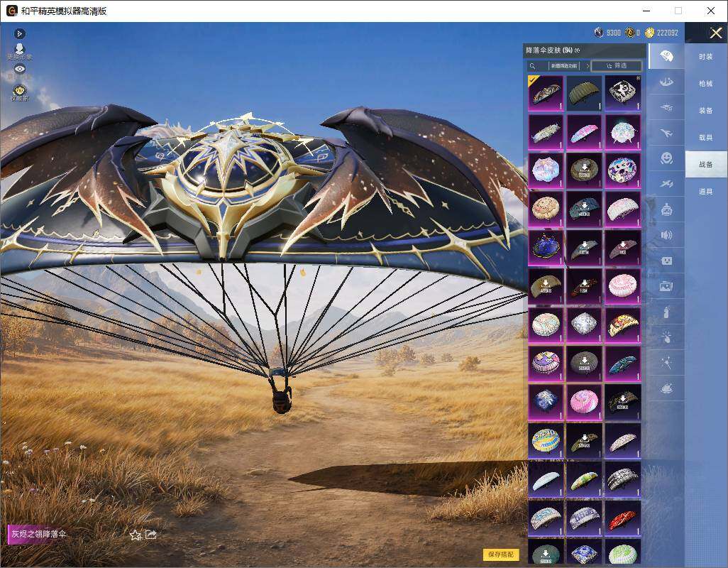This screenshot has width=728, height=568.
Task: Expand the arrow beside the filter button
Action: (588, 66)
